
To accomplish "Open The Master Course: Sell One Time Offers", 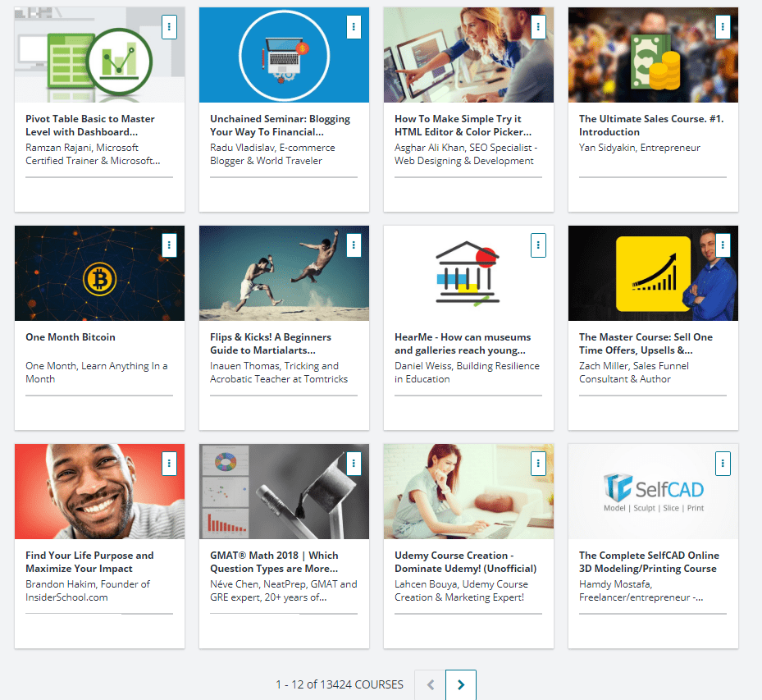I will click(646, 343).
